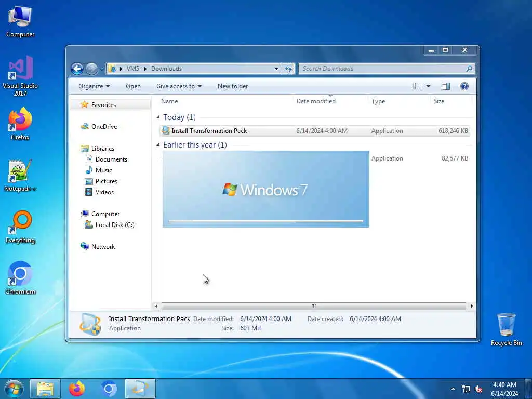This screenshot has width=532, height=399.
Task: Expand Give access to menu
Action: [179, 86]
